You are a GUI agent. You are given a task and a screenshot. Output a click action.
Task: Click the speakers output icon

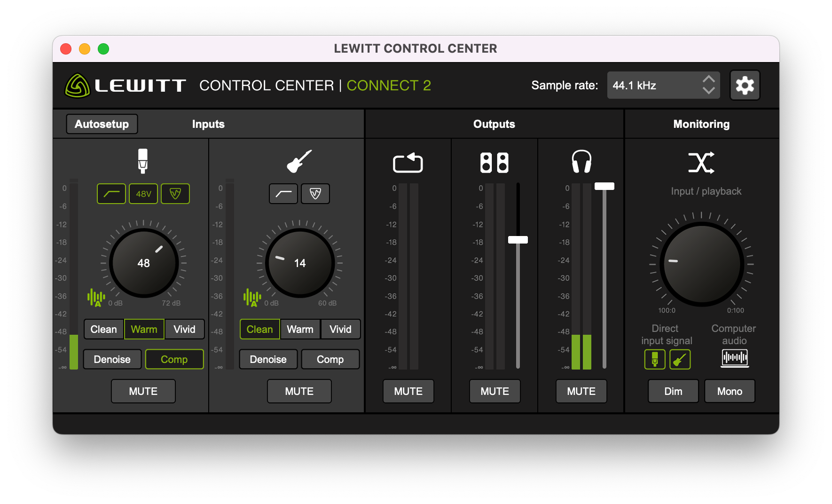[494, 163]
